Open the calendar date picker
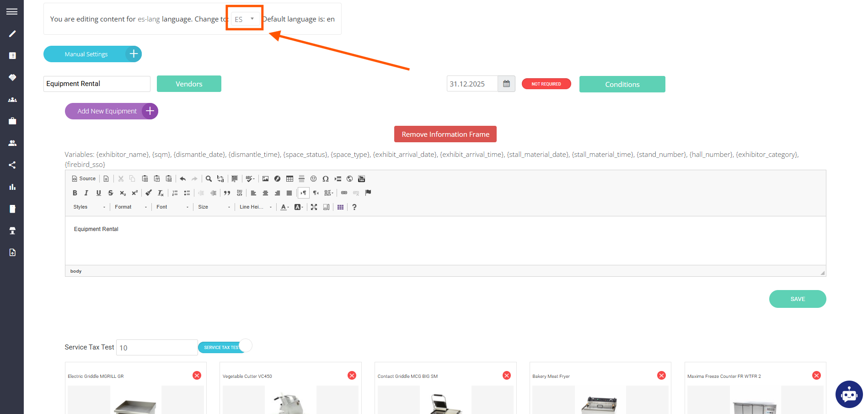The width and height of the screenshot is (868, 414). coord(506,84)
